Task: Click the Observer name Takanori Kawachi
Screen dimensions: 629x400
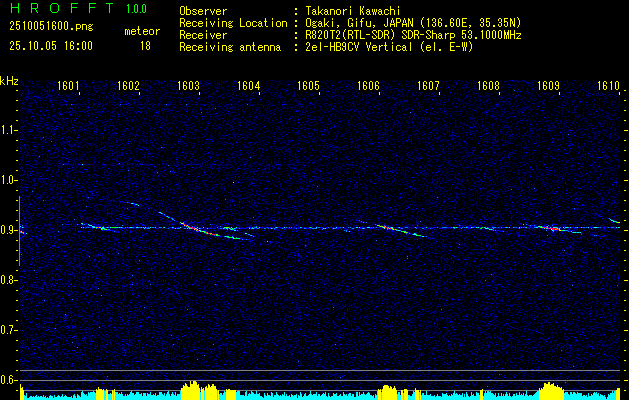Action: click(x=352, y=11)
